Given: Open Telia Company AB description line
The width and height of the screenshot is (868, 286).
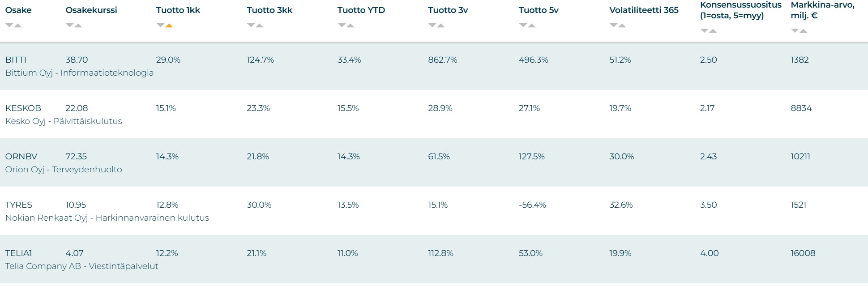Looking at the screenshot, I should pyautogui.click(x=81, y=266).
